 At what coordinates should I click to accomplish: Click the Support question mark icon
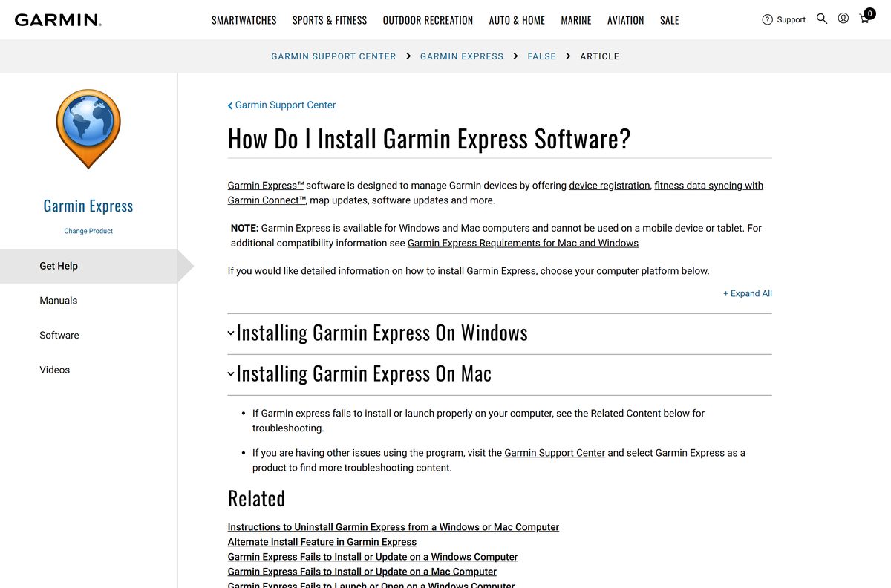[768, 19]
